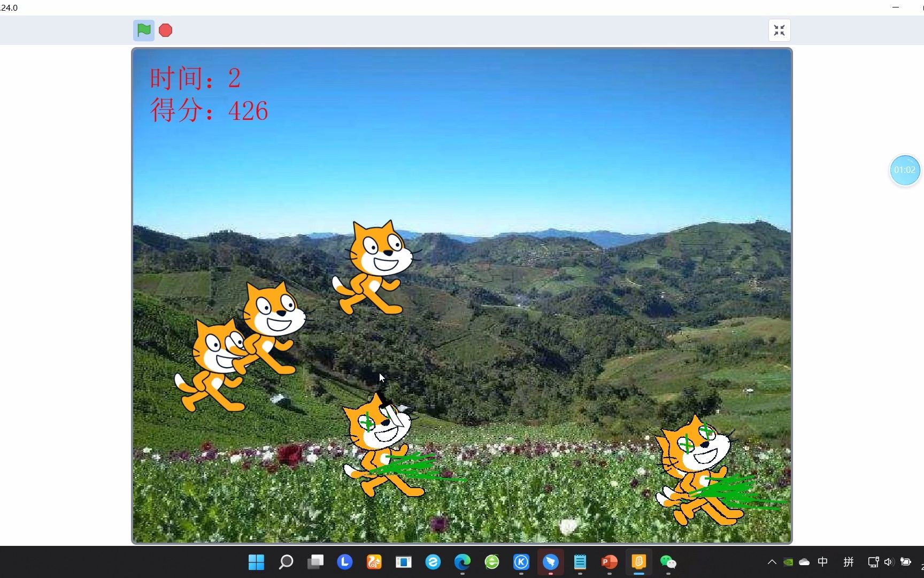
Task: Open the Notepad taskbar icon
Action: click(580, 562)
